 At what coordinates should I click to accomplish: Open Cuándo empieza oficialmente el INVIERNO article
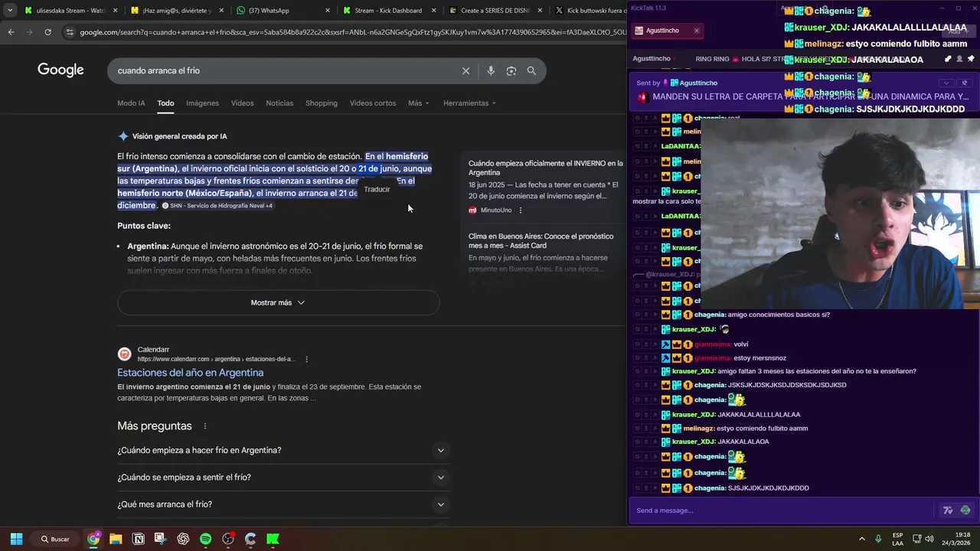pos(545,168)
